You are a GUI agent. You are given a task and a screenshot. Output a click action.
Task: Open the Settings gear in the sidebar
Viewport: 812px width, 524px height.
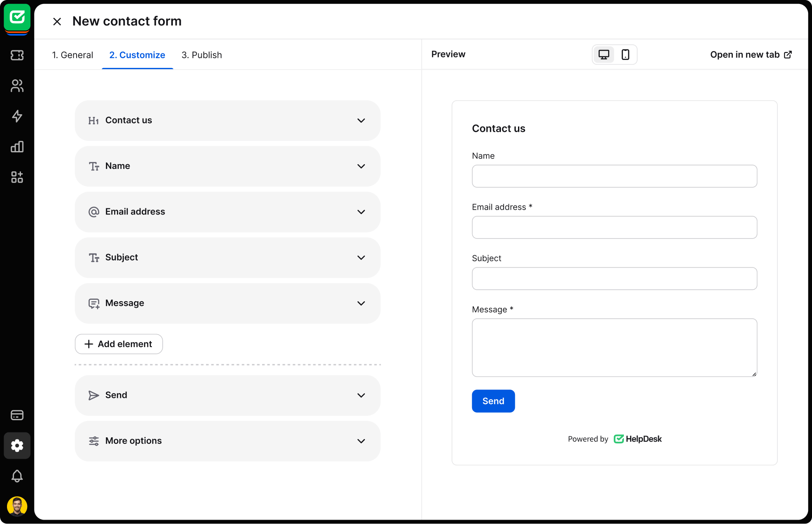[x=17, y=445]
